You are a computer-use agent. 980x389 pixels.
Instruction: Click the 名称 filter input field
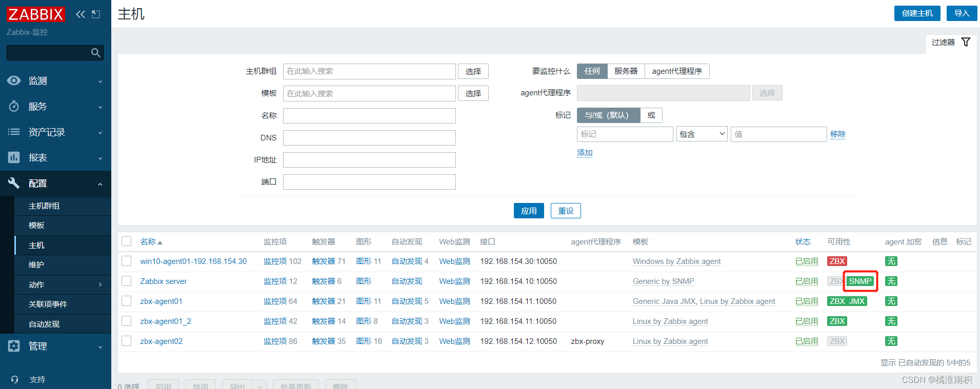369,116
